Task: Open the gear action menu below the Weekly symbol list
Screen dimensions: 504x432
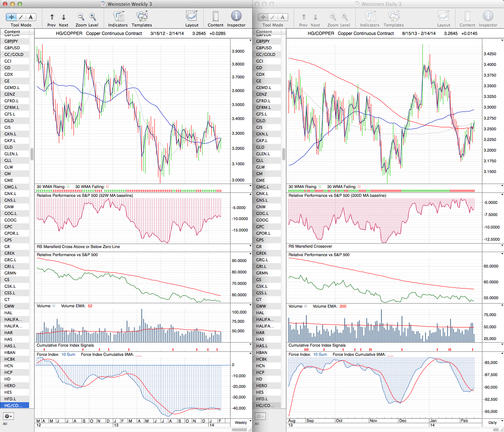Action: coord(8,416)
